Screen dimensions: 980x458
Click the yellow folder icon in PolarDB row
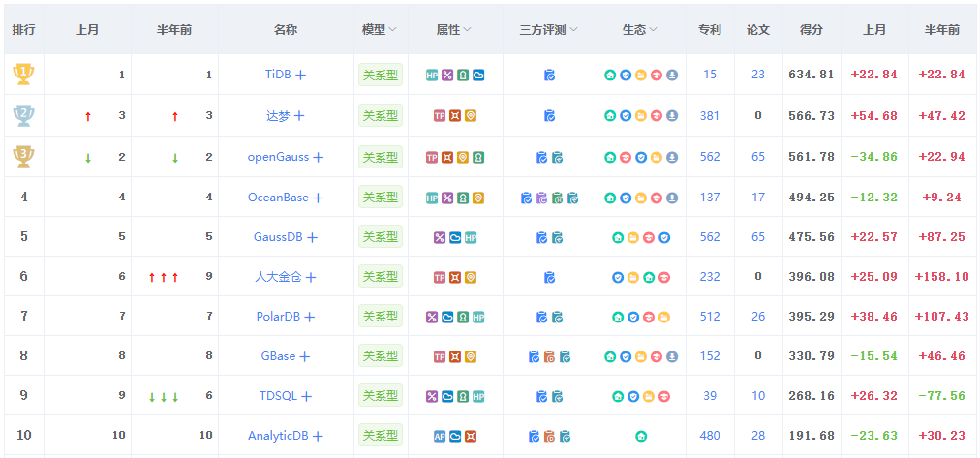[664, 318]
